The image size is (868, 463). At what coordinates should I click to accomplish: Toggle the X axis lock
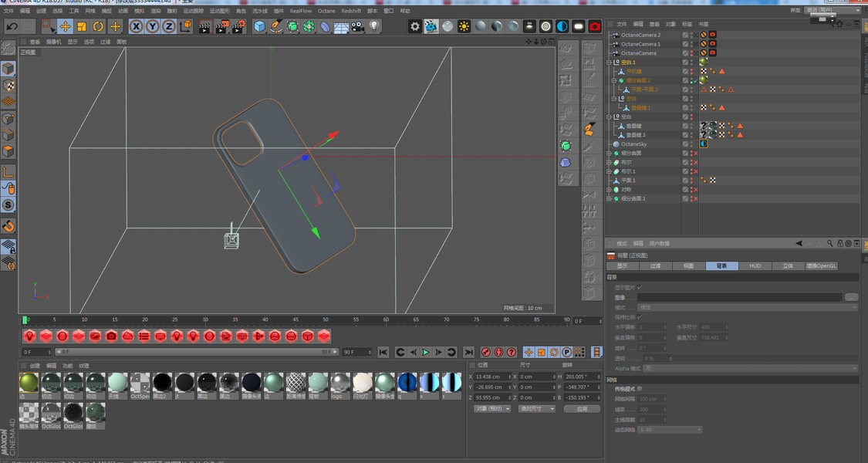(136, 26)
